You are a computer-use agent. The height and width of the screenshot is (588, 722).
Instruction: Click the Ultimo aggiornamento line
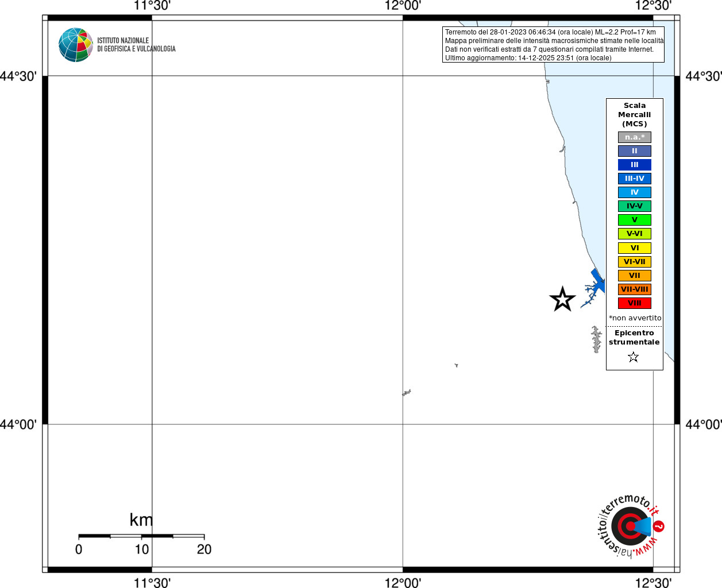528,58
